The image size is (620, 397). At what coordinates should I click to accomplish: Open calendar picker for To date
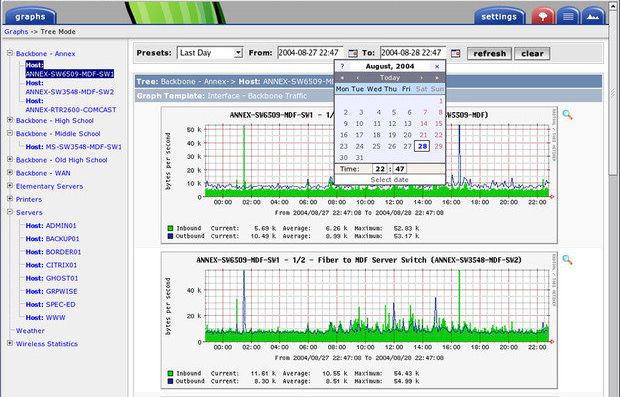click(456, 53)
